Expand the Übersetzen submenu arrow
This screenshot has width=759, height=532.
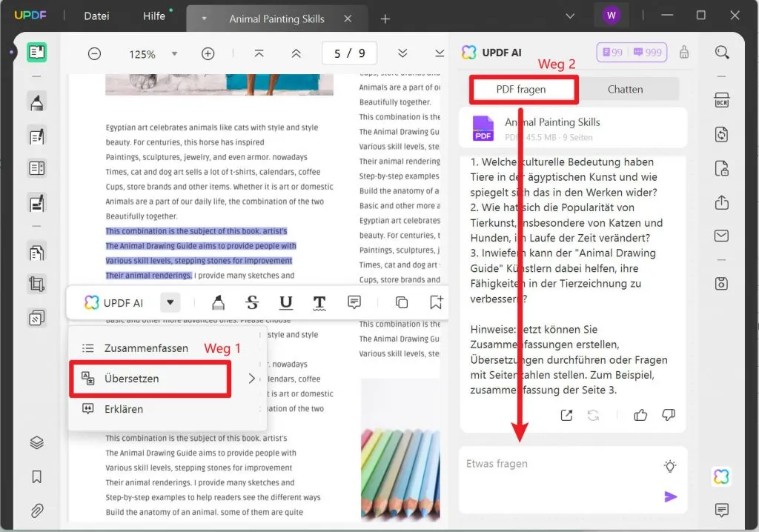(x=251, y=379)
